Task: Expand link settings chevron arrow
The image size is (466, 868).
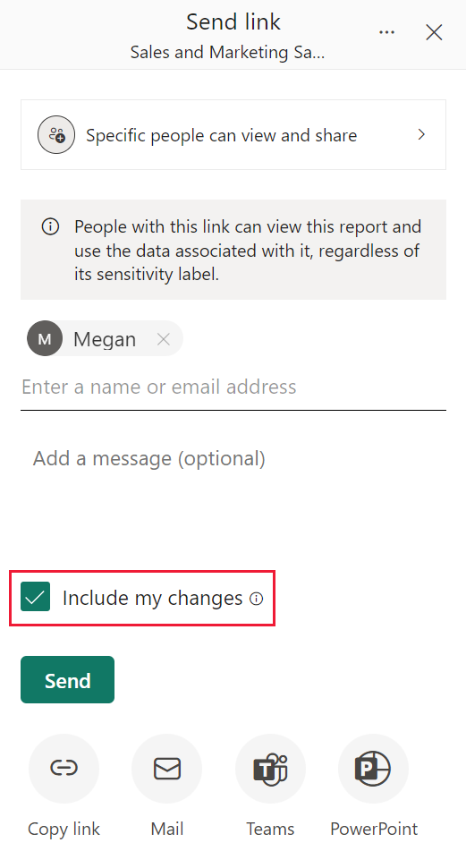Action: (421, 134)
